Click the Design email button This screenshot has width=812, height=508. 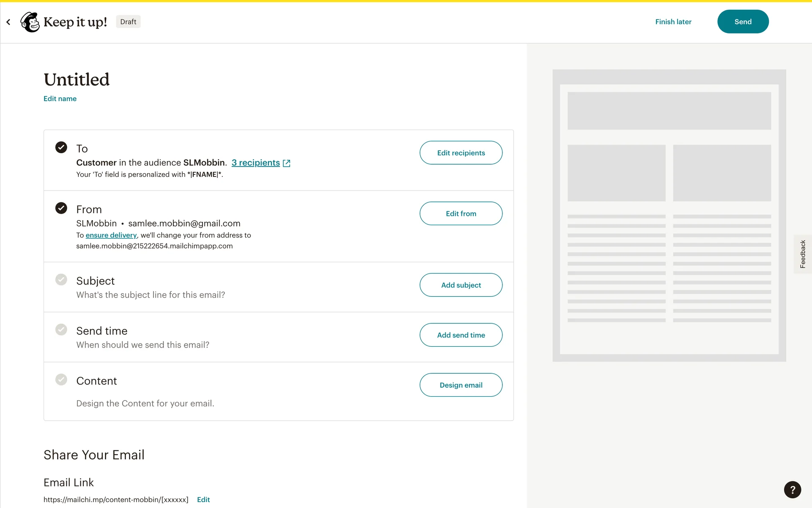pyautogui.click(x=461, y=385)
